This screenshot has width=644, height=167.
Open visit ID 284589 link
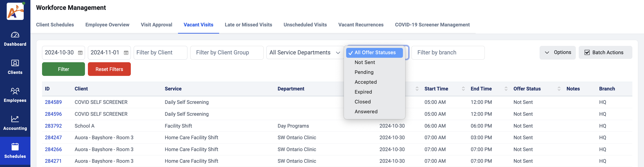point(53,102)
